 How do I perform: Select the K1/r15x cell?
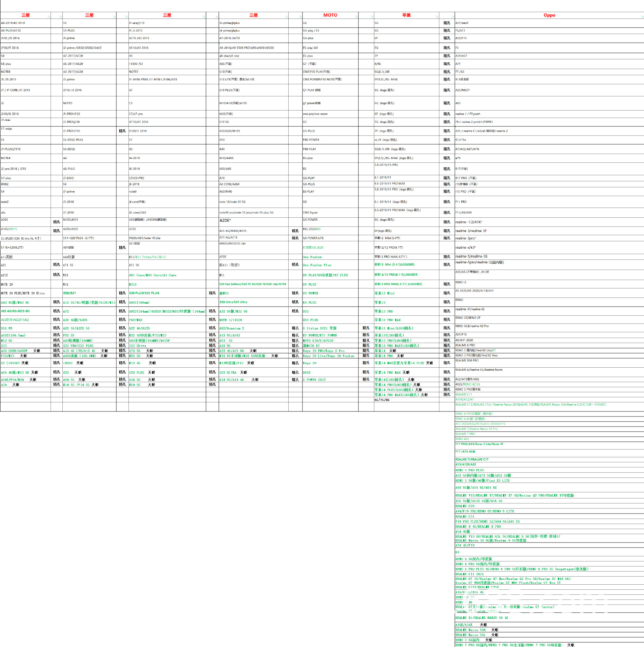click(x=549, y=140)
